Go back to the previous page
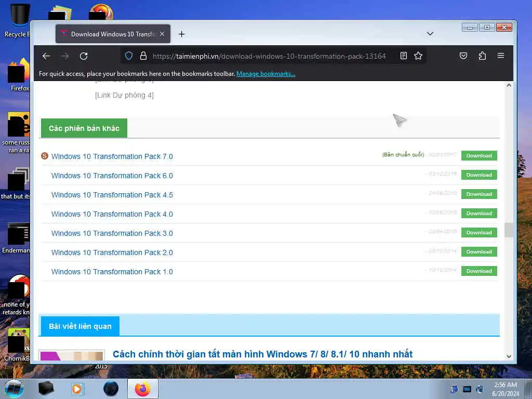The height and width of the screenshot is (399, 532). 46,56
